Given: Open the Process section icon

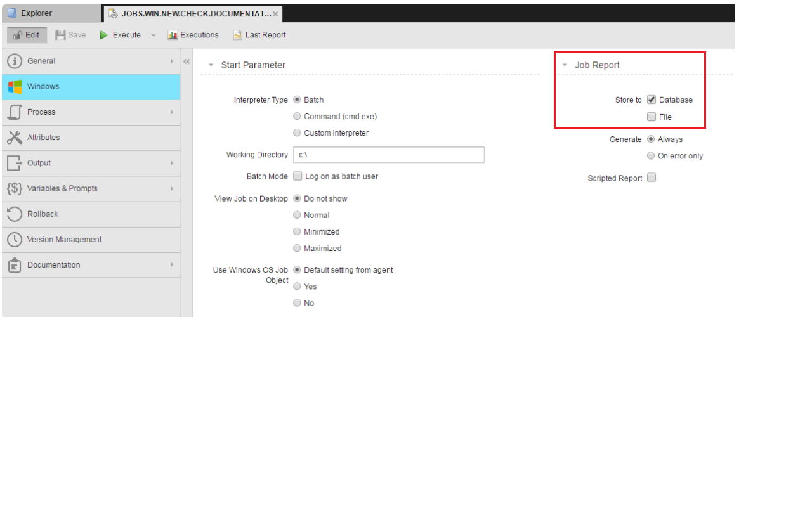Looking at the screenshot, I should (14, 112).
